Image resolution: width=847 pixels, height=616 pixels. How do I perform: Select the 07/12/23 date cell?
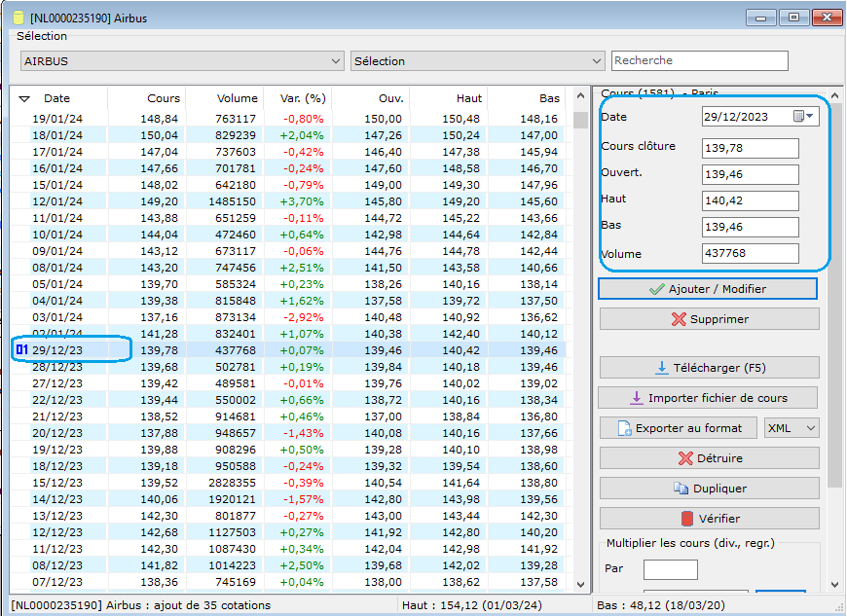(x=57, y=582)
